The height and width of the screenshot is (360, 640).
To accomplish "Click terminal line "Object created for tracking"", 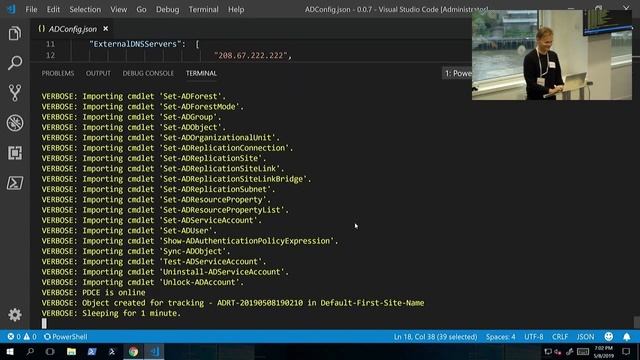I will (233, 303).
